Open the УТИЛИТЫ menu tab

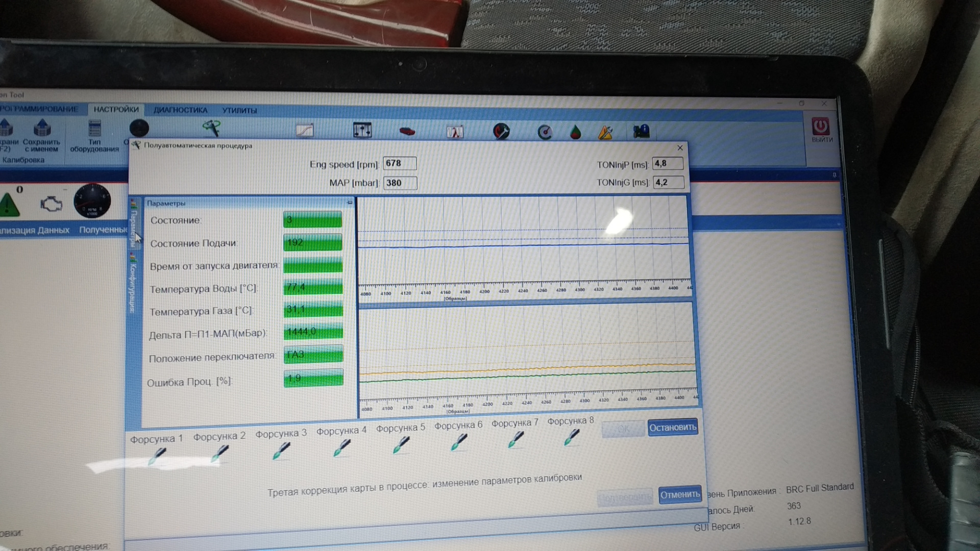coord(239,110)
